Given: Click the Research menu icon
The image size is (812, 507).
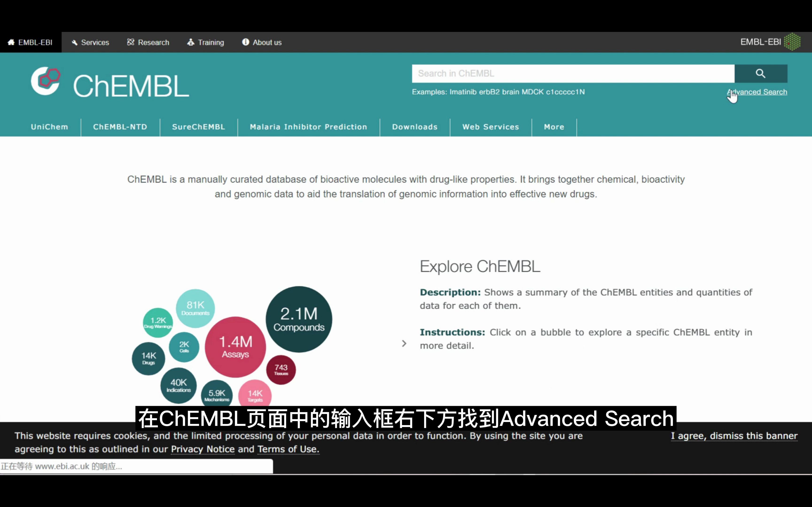Looking at the screenshot, I should (x=130, y=42).
